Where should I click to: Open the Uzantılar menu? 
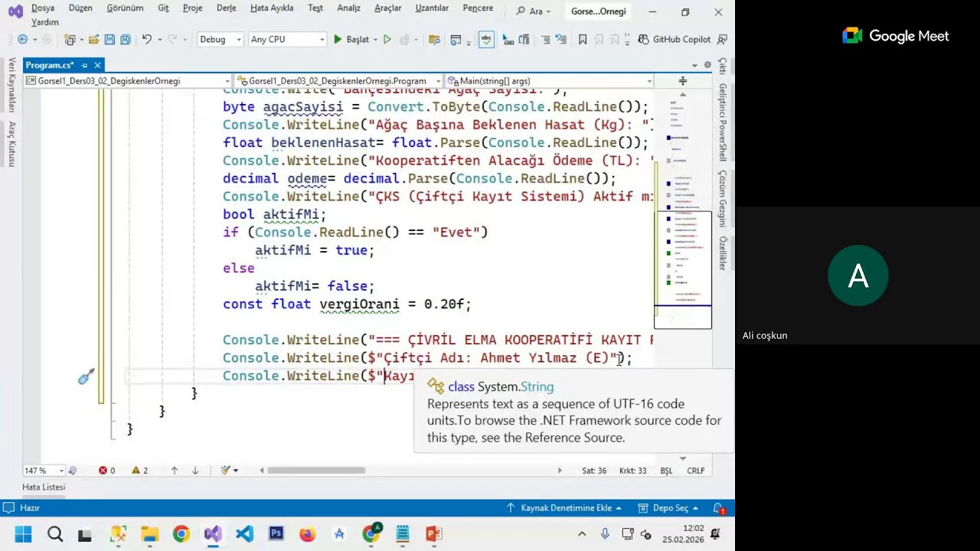click(432, 8)
